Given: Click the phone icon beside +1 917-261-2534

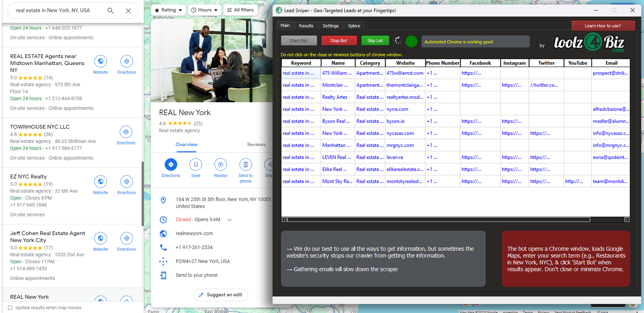Looking at the screenshot, I should pyautogui.click(x=163, y=248).
